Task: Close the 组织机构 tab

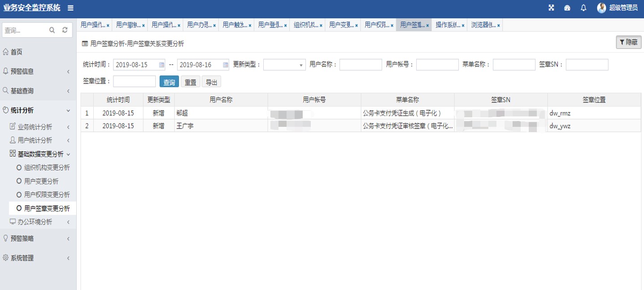Action: [321, 26]
